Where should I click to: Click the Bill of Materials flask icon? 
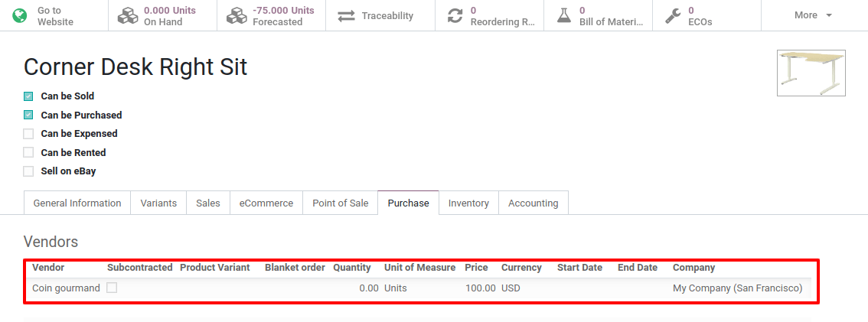(x=564, y=15)
